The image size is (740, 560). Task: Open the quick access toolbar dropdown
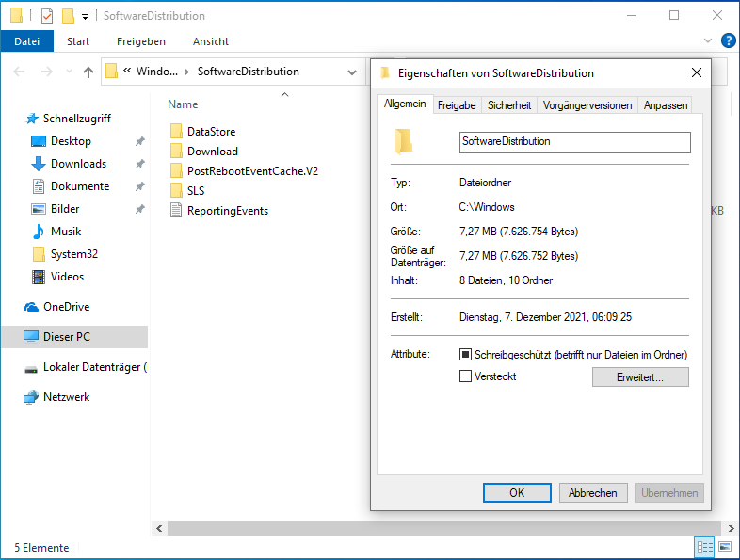[86, 16]
